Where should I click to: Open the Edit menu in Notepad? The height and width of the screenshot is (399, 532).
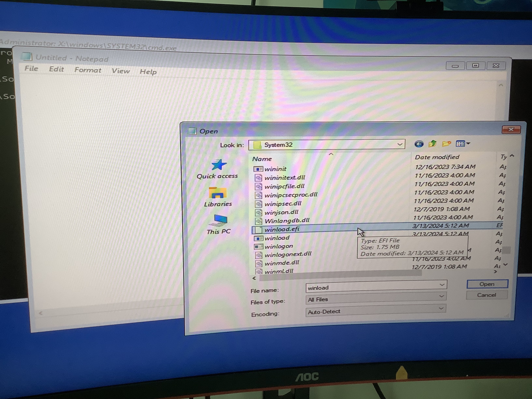pos(56,69)
